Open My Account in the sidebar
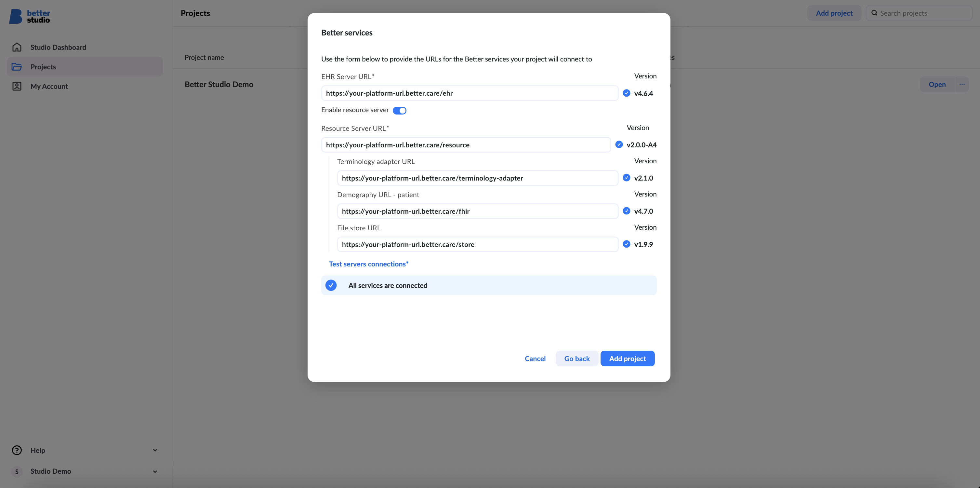Screen dimensions: 980x488 85,87
